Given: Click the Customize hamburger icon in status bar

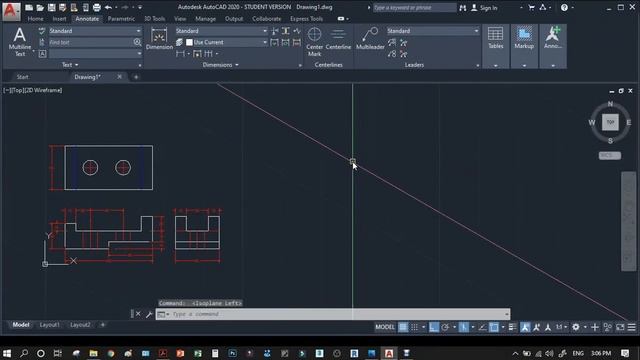Looking at the screenshot, I should pyautogui.click(x=631, y=327).
